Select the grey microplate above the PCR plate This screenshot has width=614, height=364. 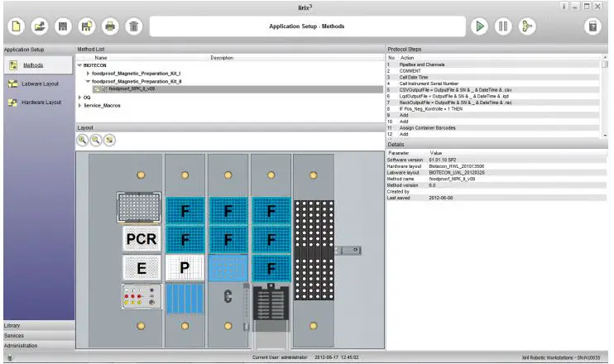point(139,208)
